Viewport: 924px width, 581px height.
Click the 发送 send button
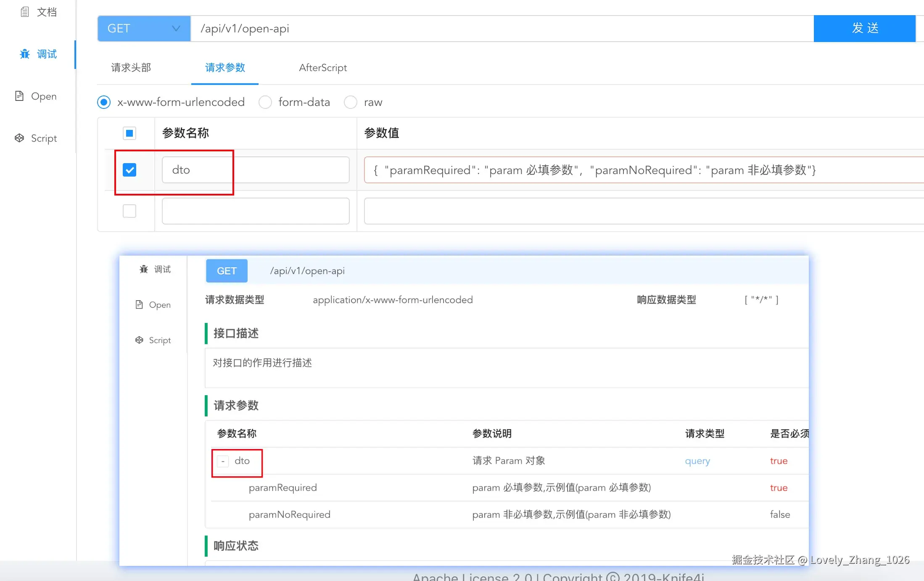[864, 29]
